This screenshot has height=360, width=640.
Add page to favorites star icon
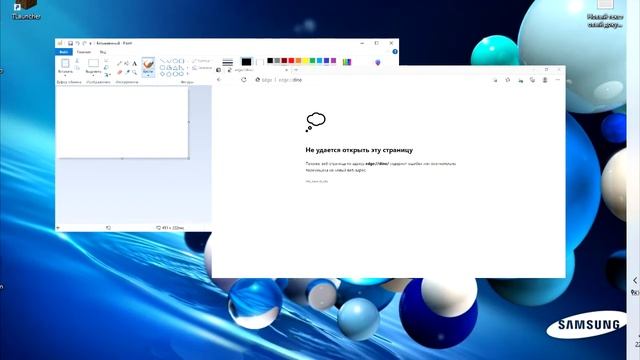[495, 80]
